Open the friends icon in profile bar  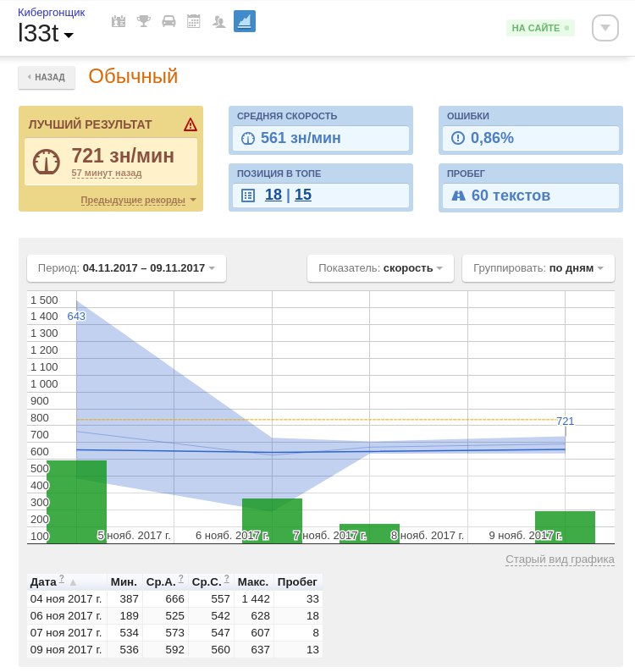click(x=219, y=21)
